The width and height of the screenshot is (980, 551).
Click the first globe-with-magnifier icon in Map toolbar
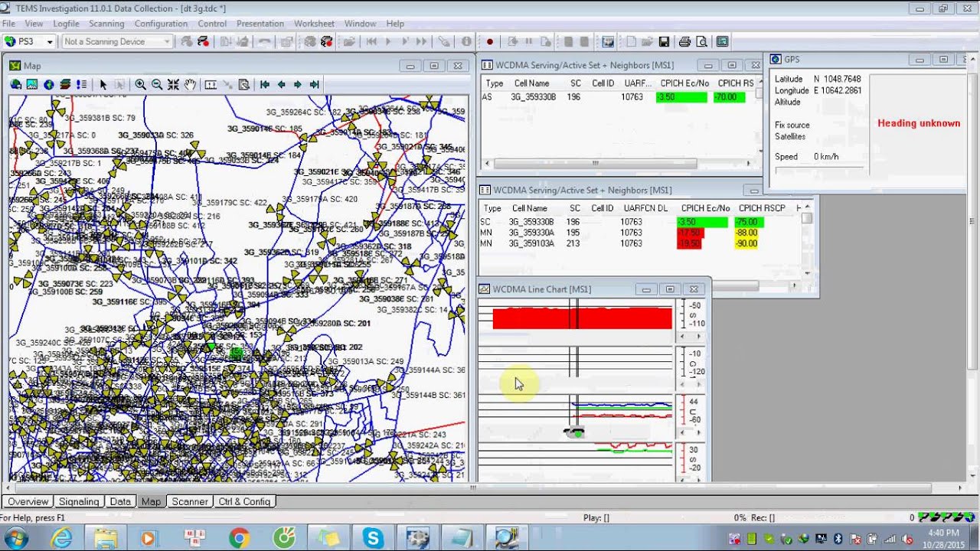[15, 84]
